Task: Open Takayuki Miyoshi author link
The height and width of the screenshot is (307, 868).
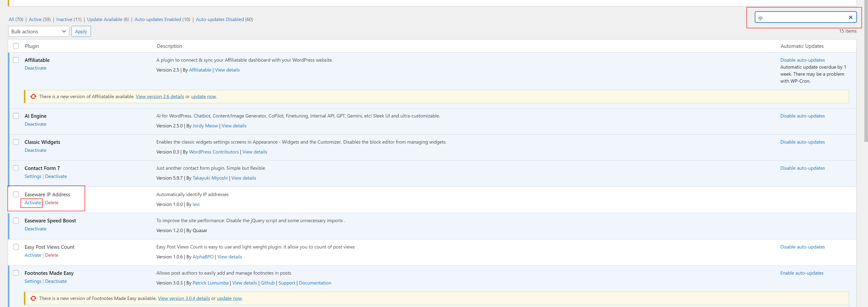Action: [210, 178]
